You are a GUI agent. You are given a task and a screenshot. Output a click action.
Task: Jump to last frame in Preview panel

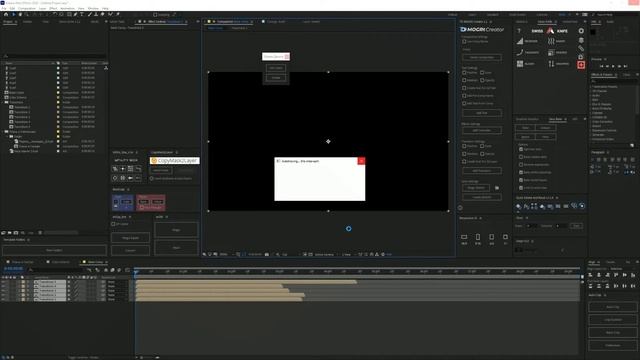pyautogui.click(x=625, y=66)
